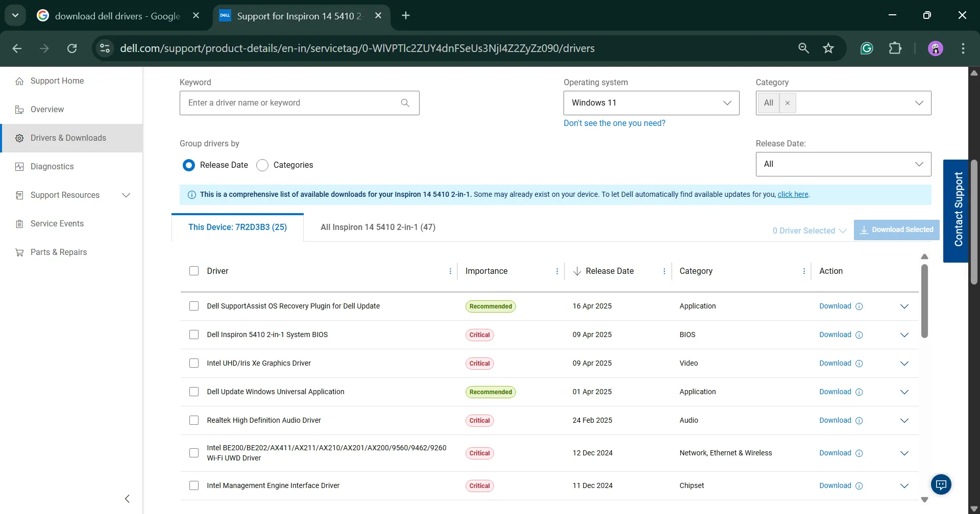Expand System BIOS row details
This screenshot has width=980, height=514.
coord(904,335)
